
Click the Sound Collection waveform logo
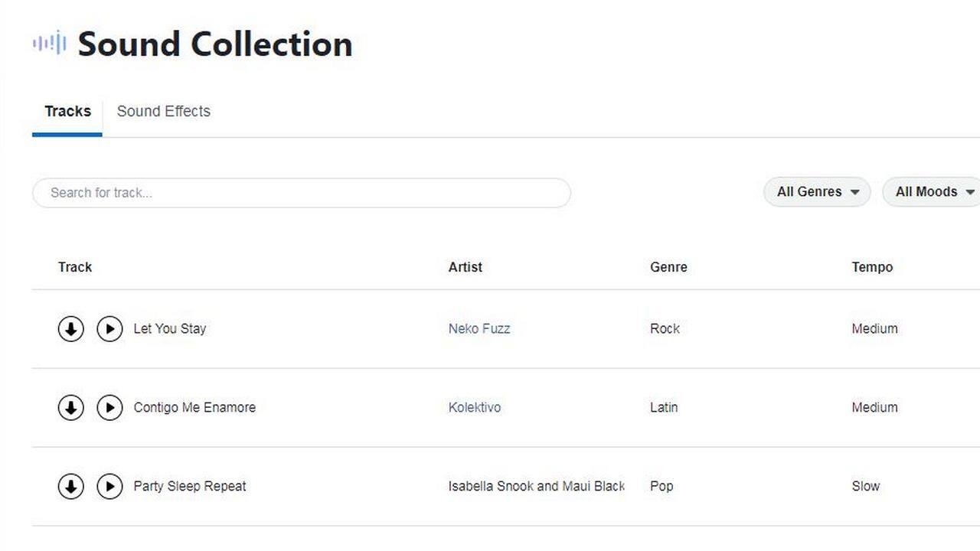coord(49,44)
